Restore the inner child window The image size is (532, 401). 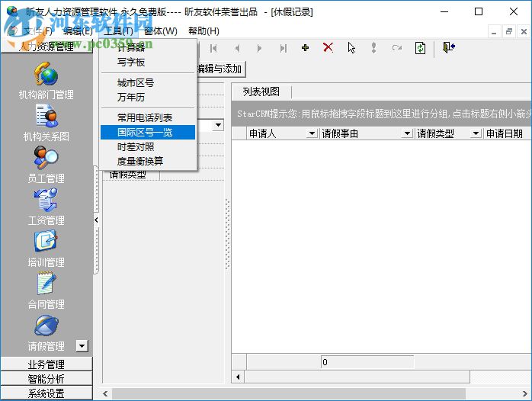pyautogui.click(x=509, y=32)
